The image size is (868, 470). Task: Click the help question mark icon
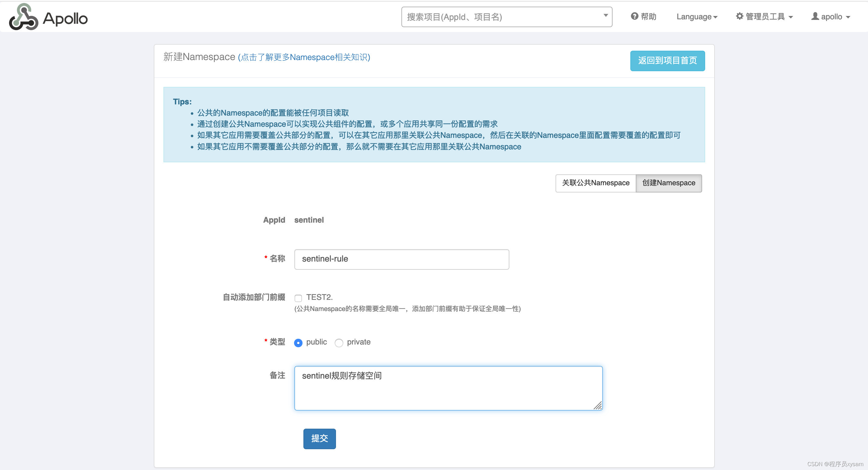635,16
